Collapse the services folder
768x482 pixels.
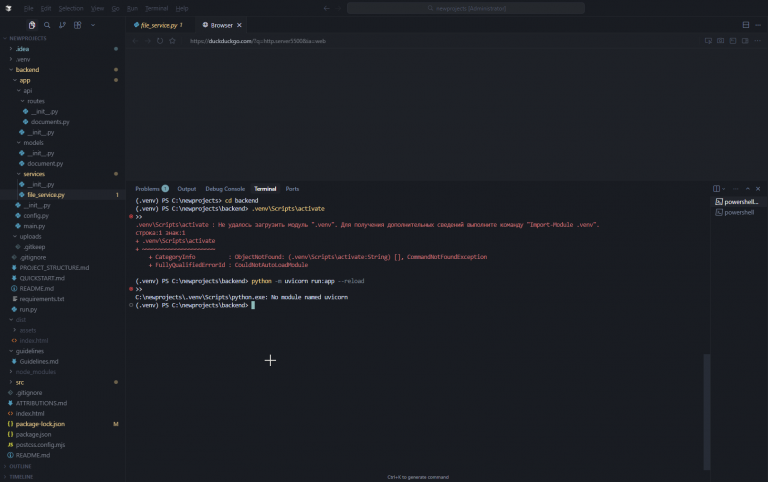click(34, 174)
